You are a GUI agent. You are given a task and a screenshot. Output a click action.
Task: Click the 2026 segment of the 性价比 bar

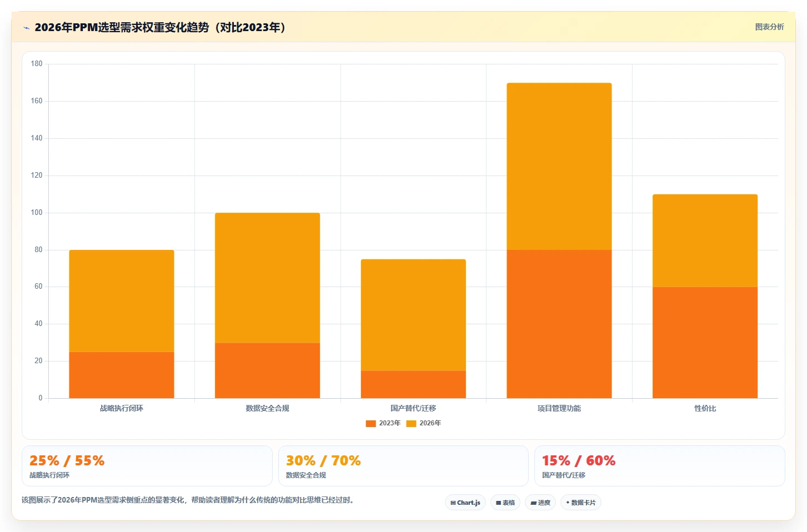coord(705,240)
